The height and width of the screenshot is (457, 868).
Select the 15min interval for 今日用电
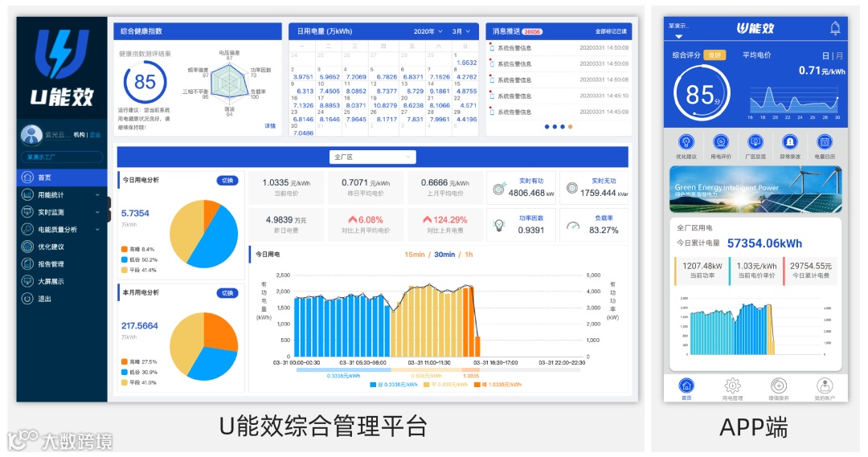(x=415, y=255)
